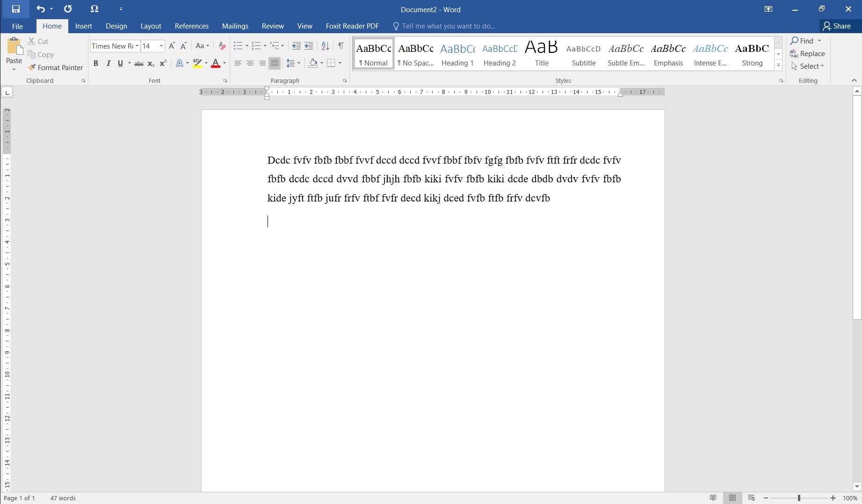Expand the font size dropdown
The width and height of the screenshot is (862, 504).
[161, 46]
